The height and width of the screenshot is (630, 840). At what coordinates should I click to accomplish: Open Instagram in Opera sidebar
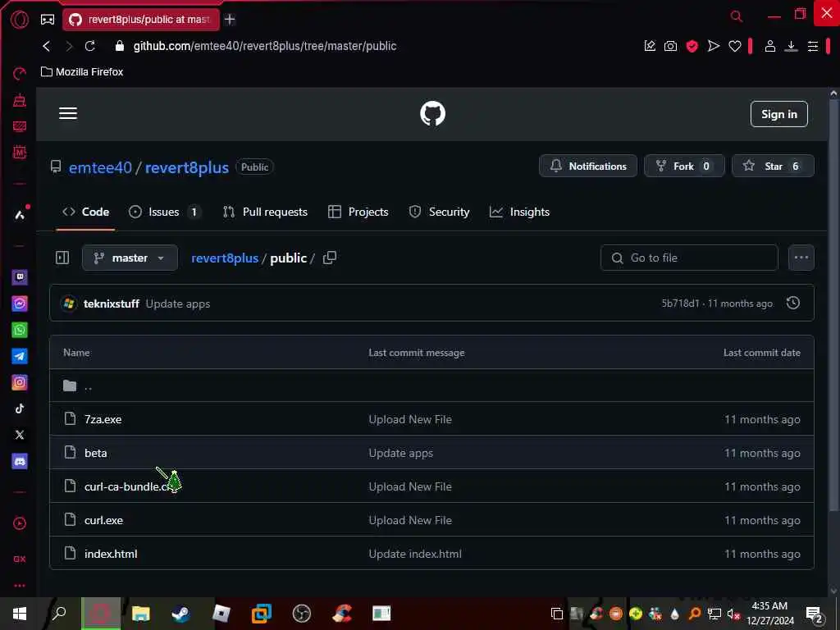click(x=20, y=382)
